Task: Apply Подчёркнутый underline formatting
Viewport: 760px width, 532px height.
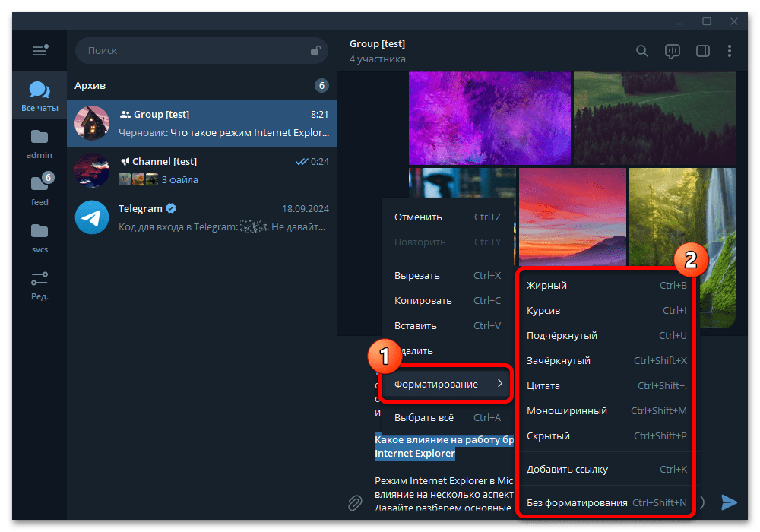Action: point(606,335)
